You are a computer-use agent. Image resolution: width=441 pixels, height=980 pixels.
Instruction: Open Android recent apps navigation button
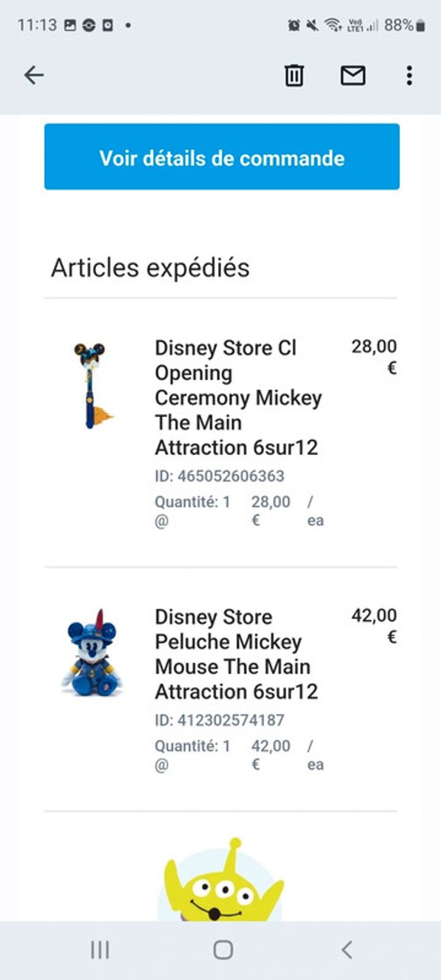click(100, 950)
